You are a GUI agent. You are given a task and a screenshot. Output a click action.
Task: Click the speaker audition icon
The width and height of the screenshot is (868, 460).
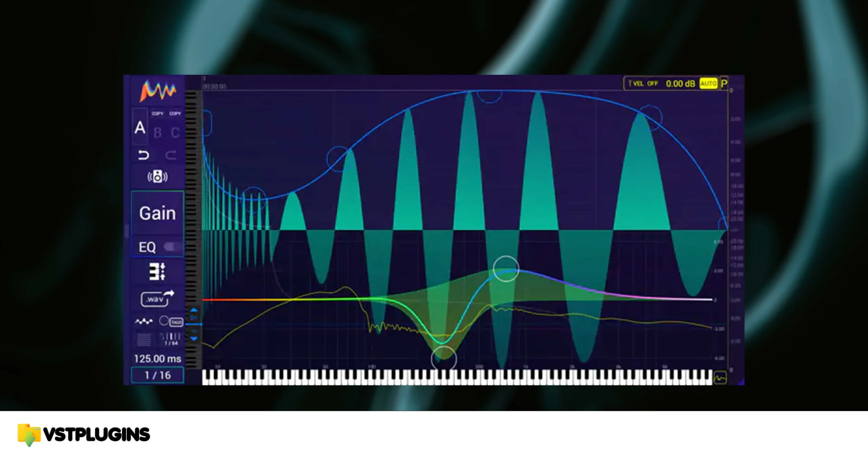pyautogui.click(x=157, y=177)
